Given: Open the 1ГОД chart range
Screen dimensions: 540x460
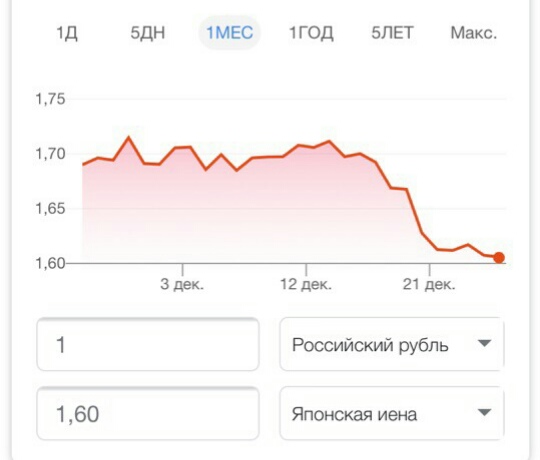Looking at the screenshot, I should (311, 33).
